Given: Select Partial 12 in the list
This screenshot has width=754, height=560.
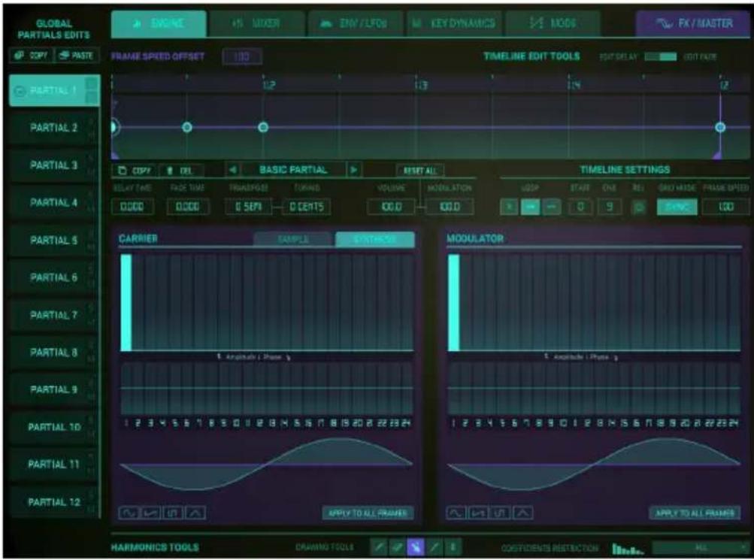Looking at the screenshot, I should (x=53, y=502).
